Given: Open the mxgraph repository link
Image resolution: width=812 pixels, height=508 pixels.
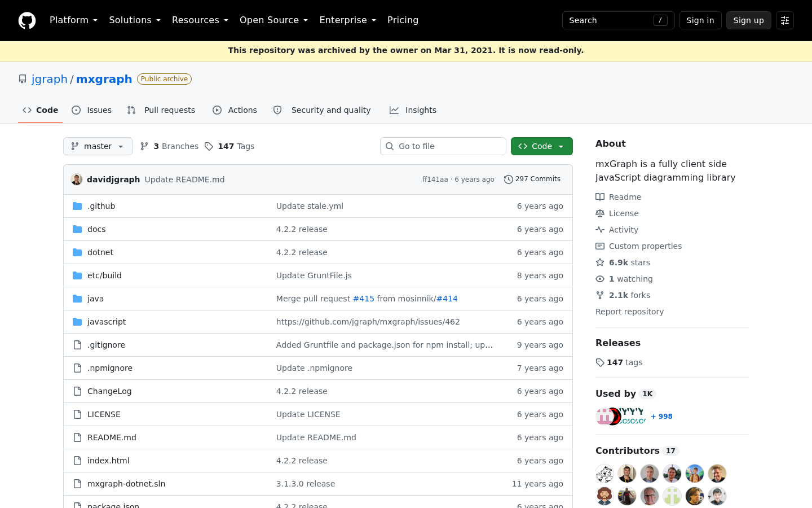Looking at the screenshot, I should click(x=104, y=79).
